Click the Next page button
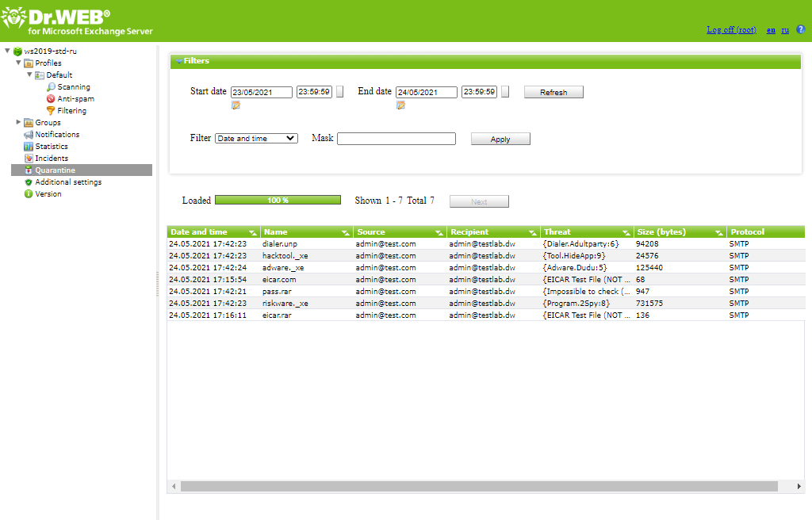 point(479,201)
